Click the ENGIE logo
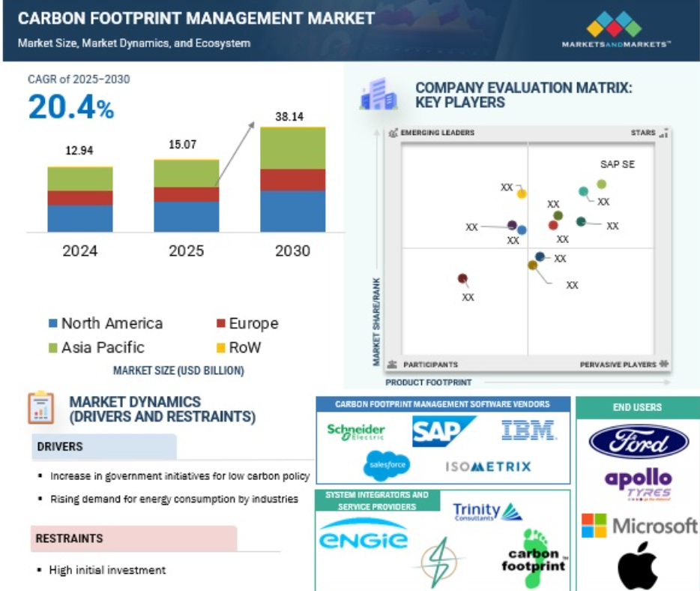The width and height of the screenshot is (700, 591). (363, 534)
